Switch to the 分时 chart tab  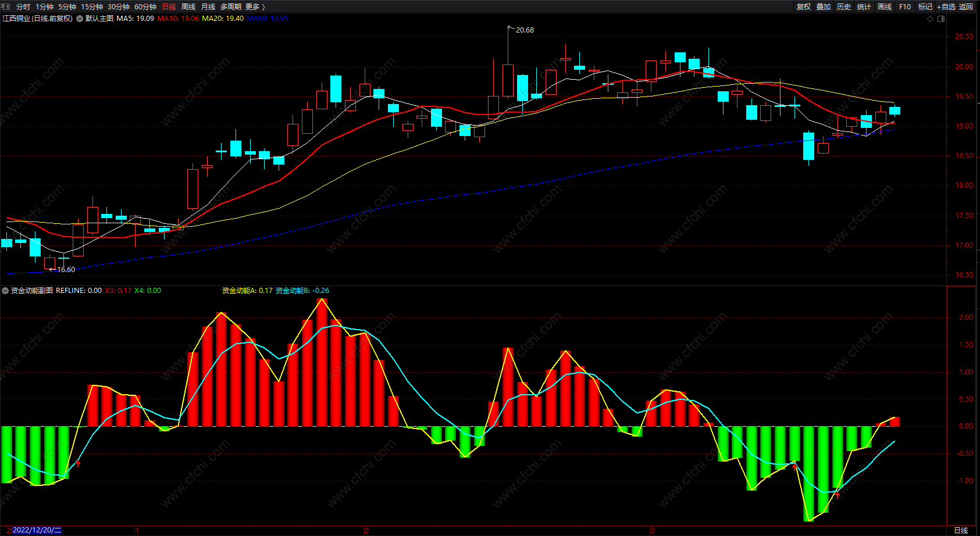(x=23, y=7)
